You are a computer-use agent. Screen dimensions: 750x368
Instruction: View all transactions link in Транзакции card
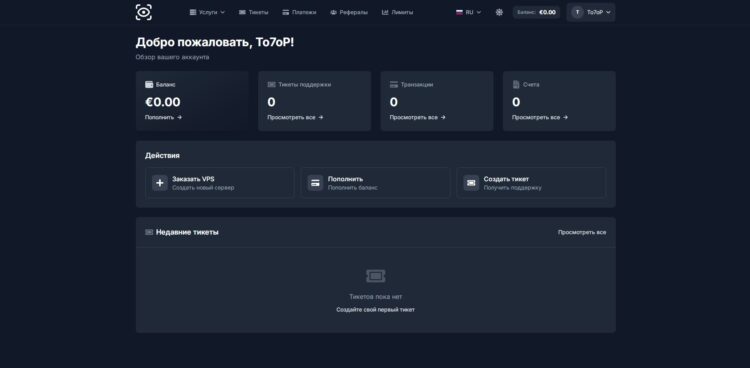coord(418,117)
